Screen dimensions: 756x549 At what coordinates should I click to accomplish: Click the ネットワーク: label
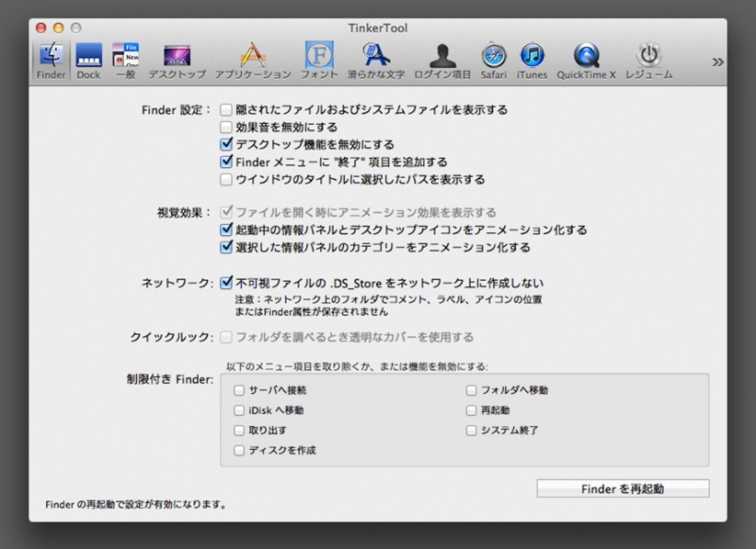(x=178, y=283)
